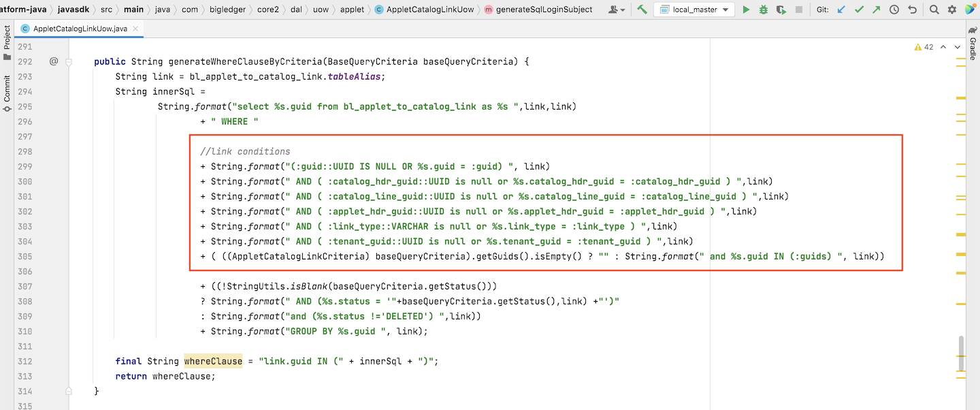Click the Stop square icon
The width and height of the screenshot is (980, 410).
coord(799,10)
